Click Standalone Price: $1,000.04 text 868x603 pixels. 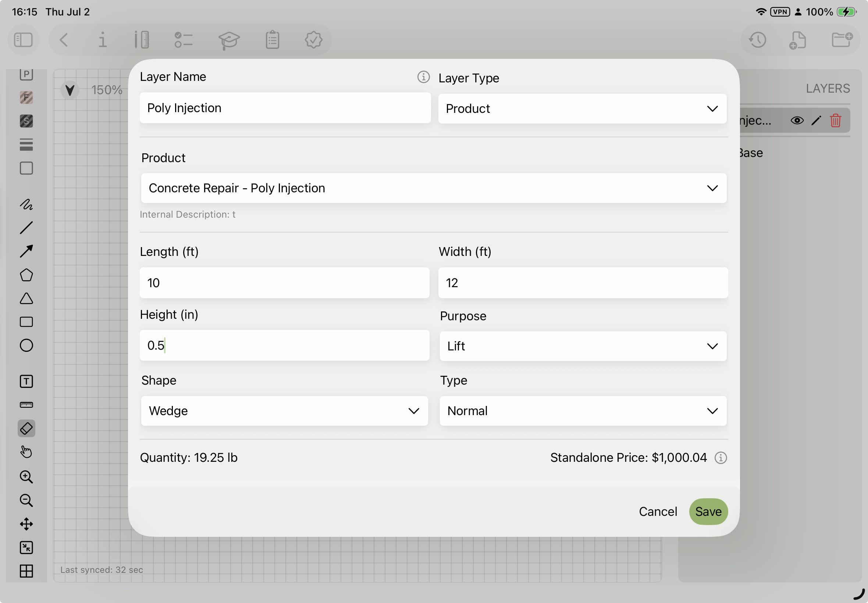[628, 458]
